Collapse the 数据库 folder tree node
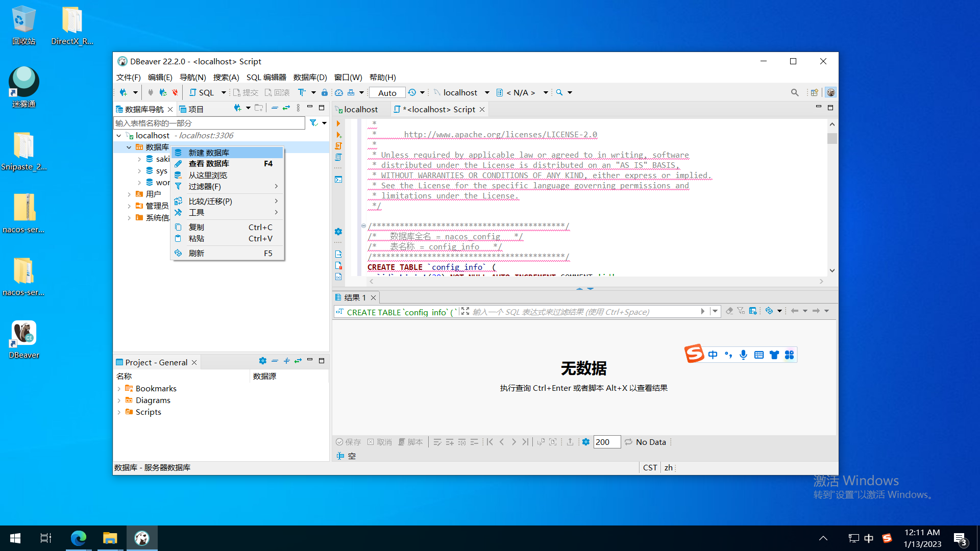980x551 pixels. coord(129,147)
